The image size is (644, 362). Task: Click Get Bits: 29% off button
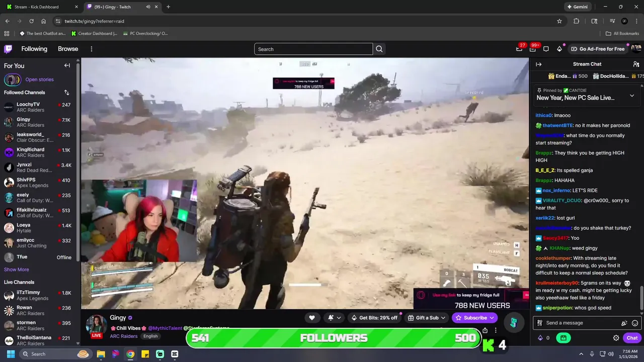pyautogui.click(x=374, y=318)
